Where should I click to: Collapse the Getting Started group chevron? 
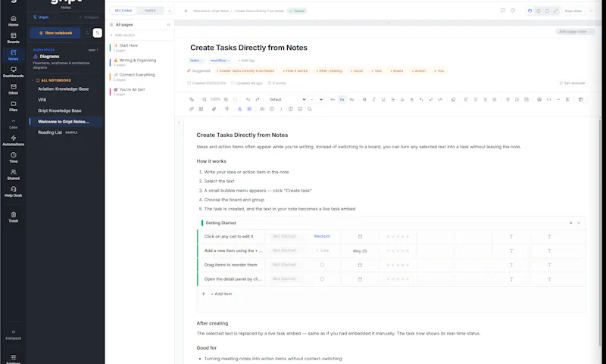[579, 223]
